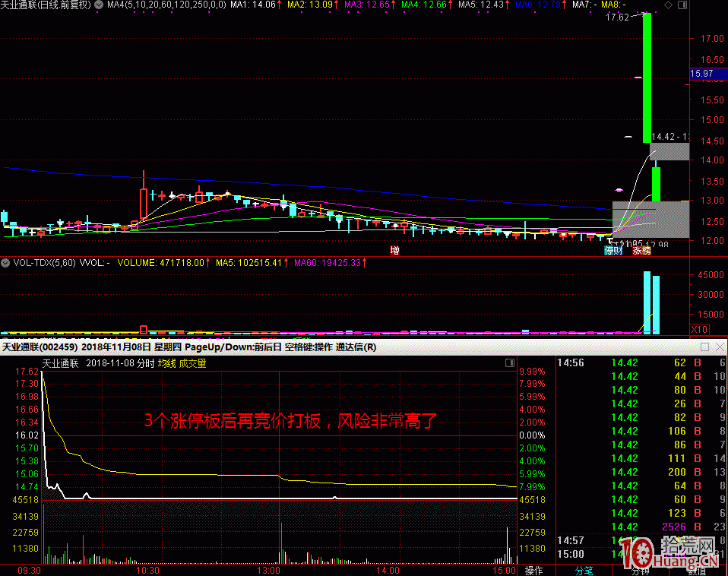Select the tick row with volume 123
728x576 pixels.
click(641, 514)
